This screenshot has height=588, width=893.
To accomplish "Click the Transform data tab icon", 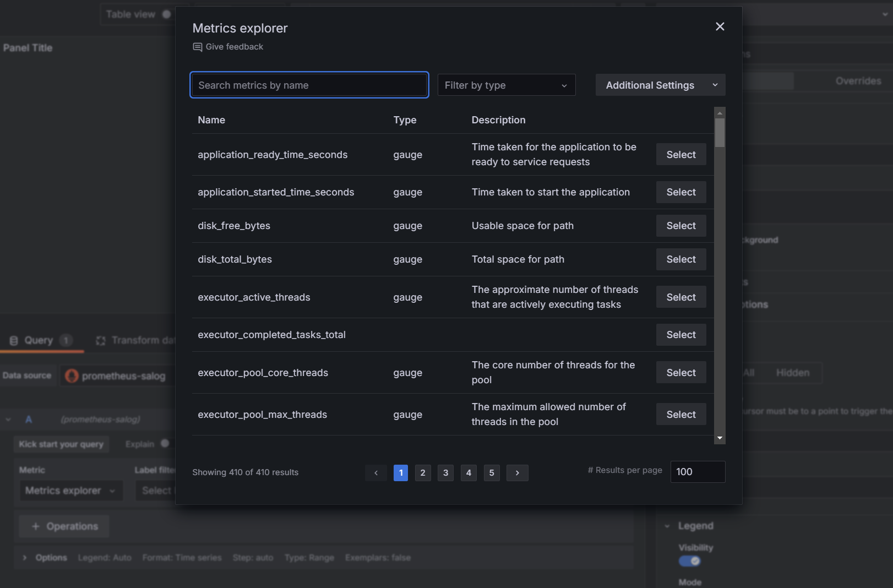I will [101, 341].
